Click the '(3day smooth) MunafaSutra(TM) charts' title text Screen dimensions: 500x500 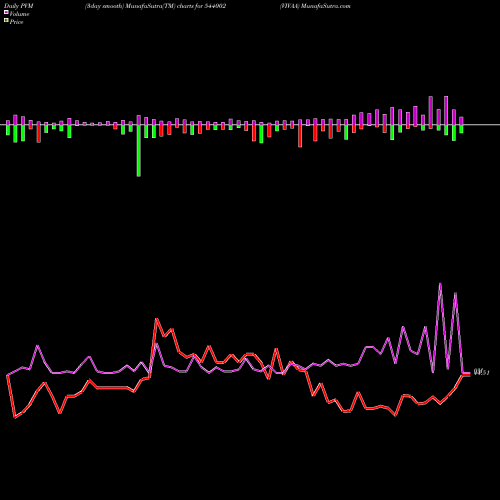140,6
